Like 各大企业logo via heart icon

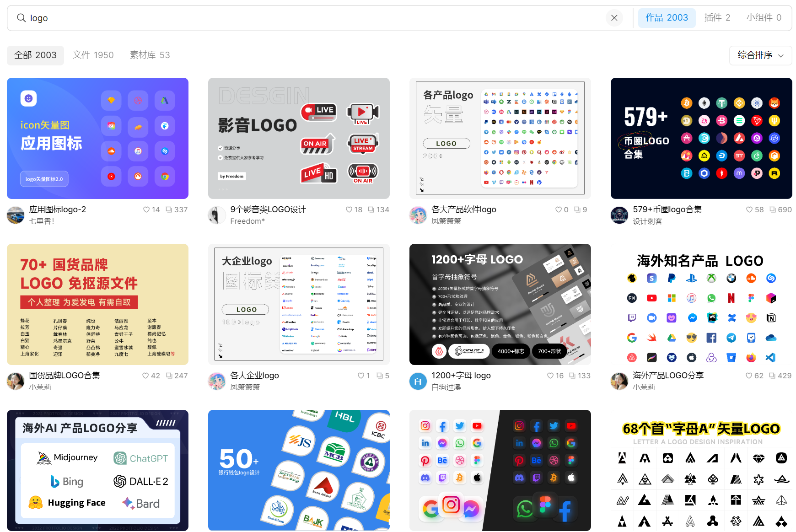[x=361, y=376]
